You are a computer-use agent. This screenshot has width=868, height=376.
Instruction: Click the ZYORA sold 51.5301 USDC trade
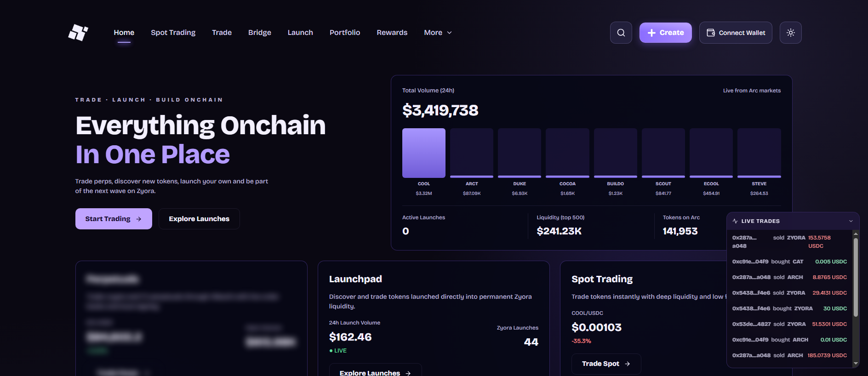tap(789, 324)
